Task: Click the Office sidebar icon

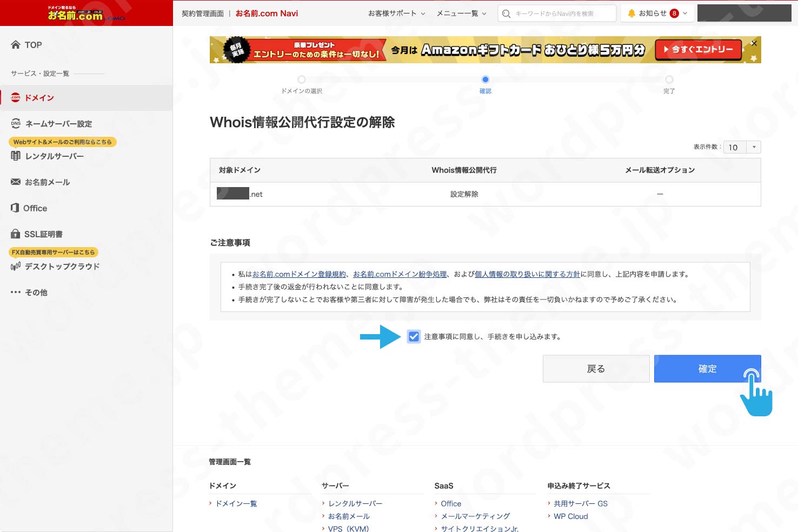Action: 15,208
